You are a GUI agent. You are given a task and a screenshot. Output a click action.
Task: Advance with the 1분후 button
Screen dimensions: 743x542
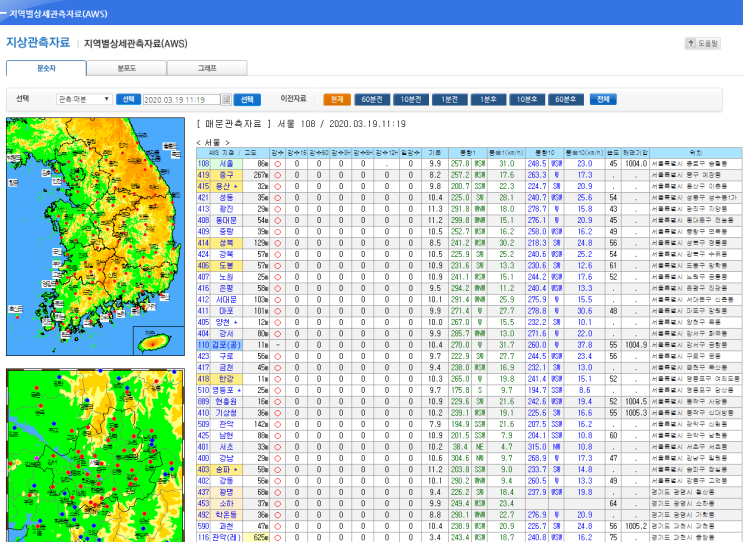488,99
